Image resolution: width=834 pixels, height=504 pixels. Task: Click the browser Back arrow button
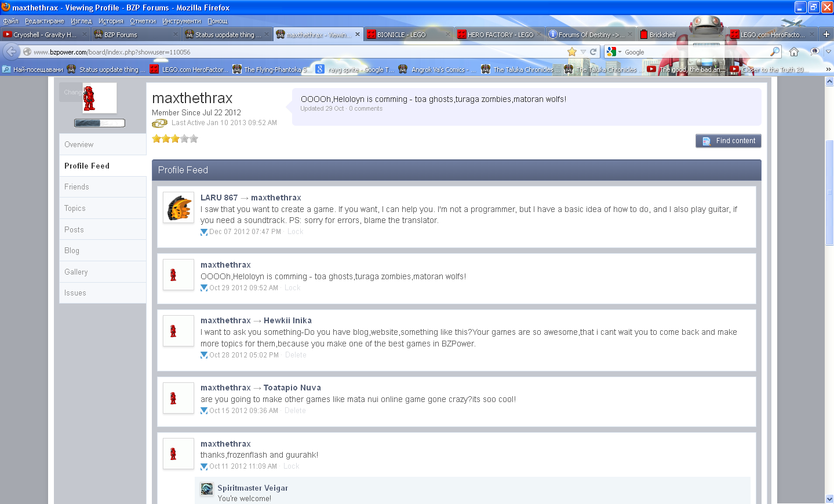click(x=11, y=52)
